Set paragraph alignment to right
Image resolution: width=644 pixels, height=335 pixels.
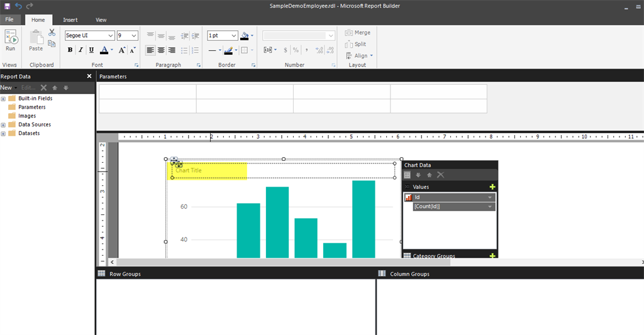pyautogui.click(x=172, y=50)
